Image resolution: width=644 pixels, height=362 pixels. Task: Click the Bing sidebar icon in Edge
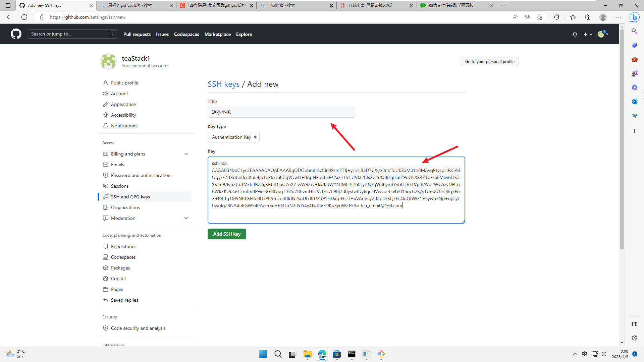634,17
